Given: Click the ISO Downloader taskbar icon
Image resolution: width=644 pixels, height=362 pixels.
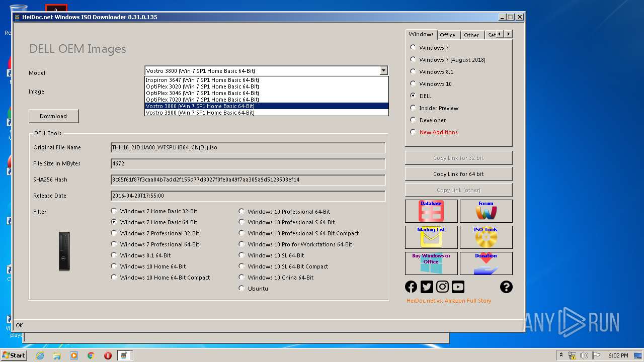Looking at the screenshot, I should 124,355.
